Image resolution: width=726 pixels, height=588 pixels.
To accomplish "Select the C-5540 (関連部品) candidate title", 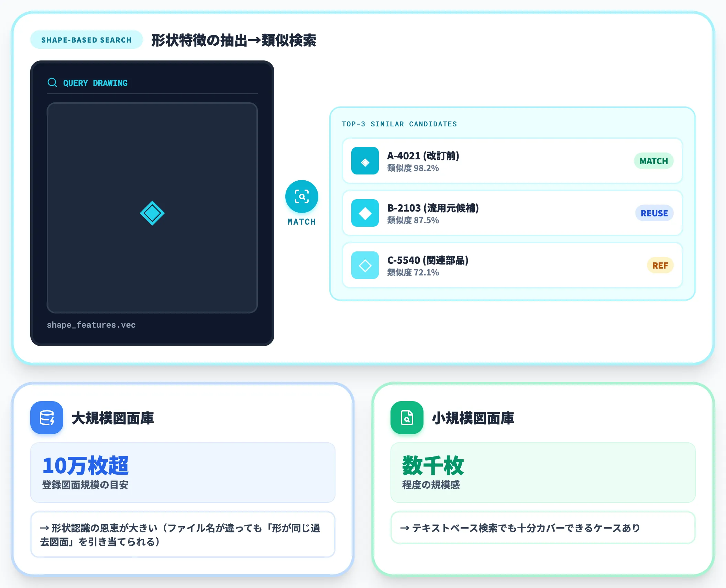I will click(428, 260).
